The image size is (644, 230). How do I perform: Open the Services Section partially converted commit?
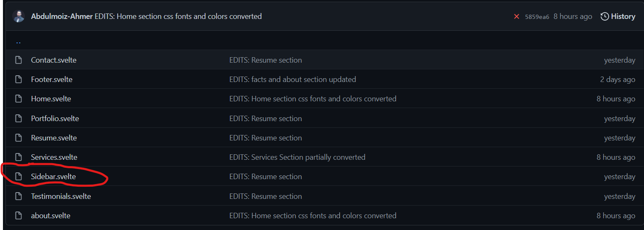pyautogui.click(x=297, y=157)
